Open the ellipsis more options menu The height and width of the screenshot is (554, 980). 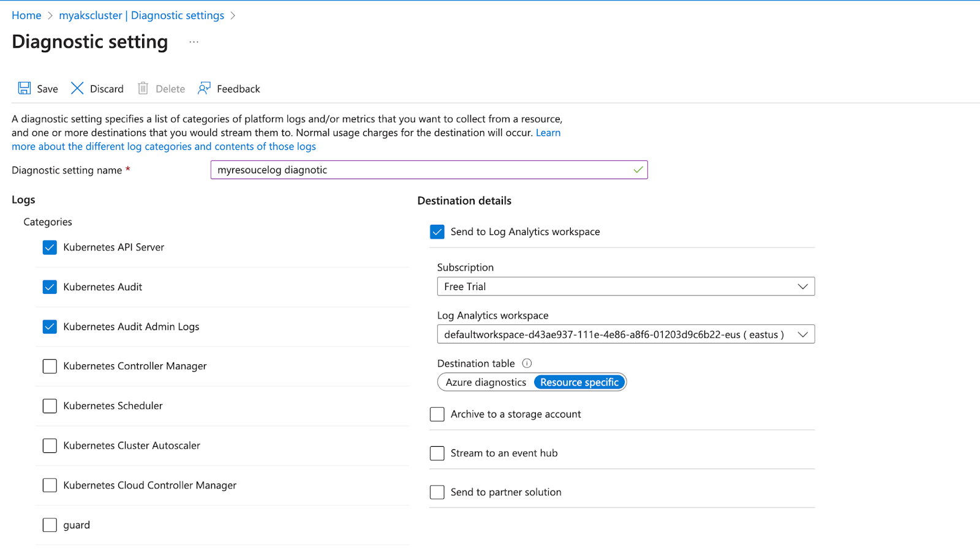(194, 42)
